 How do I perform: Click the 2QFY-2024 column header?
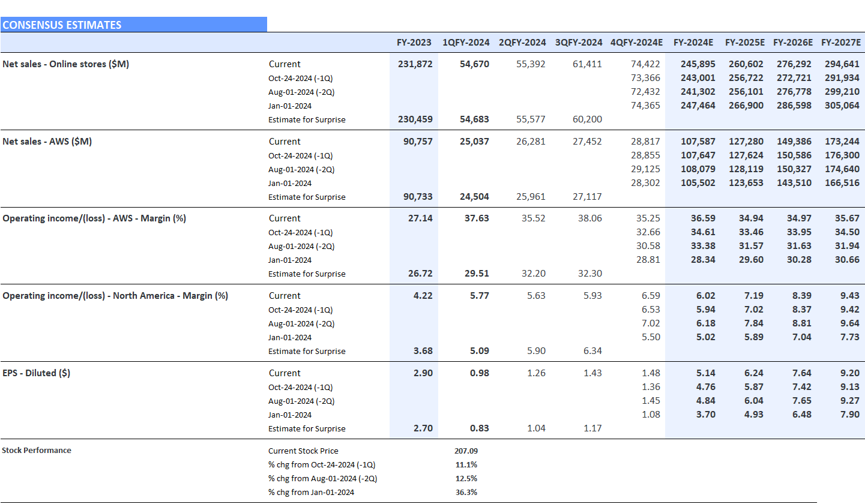pos(522,43)
